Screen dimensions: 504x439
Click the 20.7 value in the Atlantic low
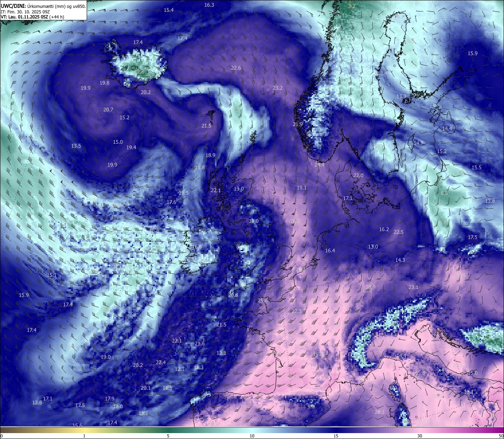tap(108, 110)
